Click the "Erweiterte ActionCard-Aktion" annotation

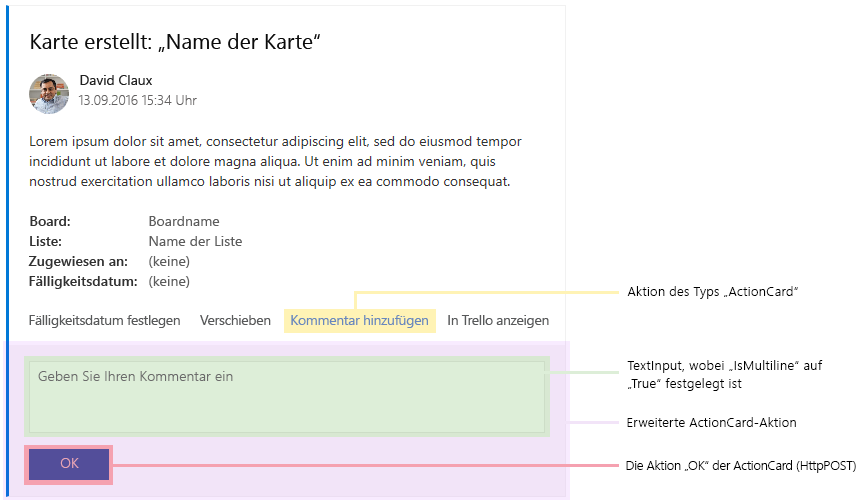point(711,422)
